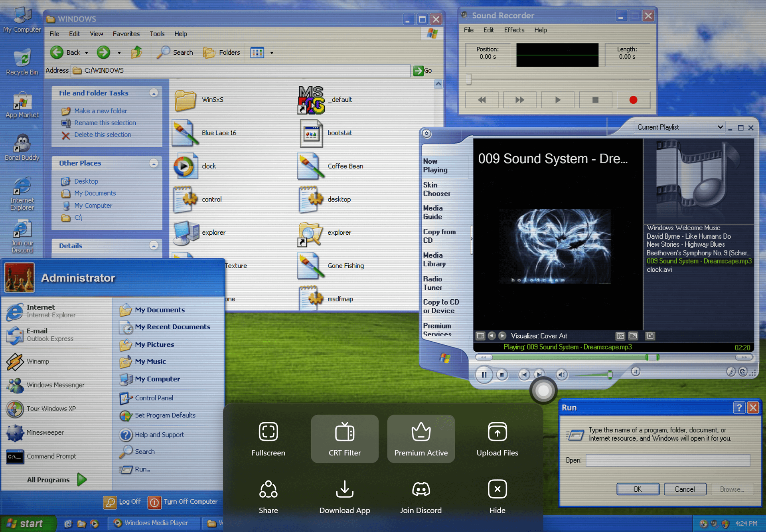The height and width of the screenshot is (532, 766).
Task: Mute the Media Player volume
Action: point(561,375)
